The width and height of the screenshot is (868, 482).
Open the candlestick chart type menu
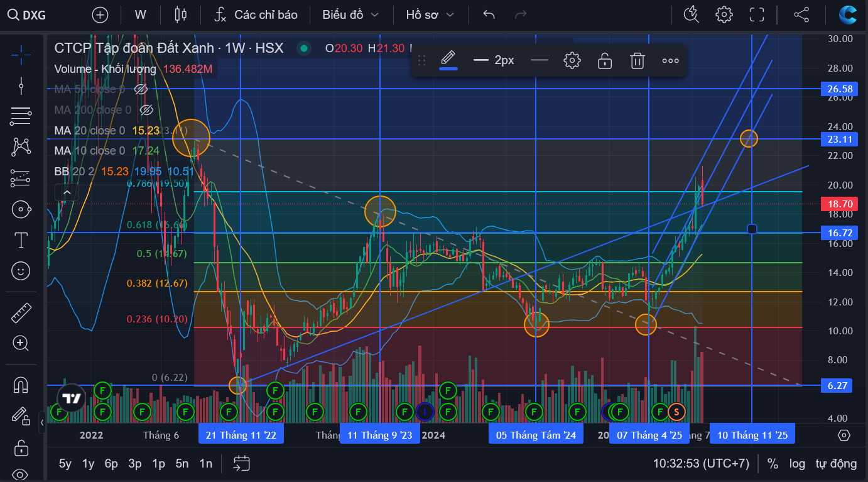181,15
